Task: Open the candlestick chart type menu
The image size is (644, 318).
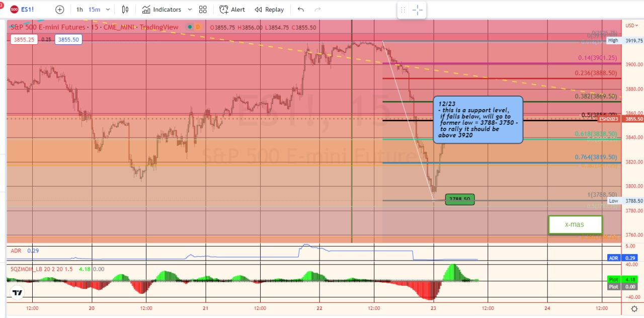Action: tap(125, 9)
